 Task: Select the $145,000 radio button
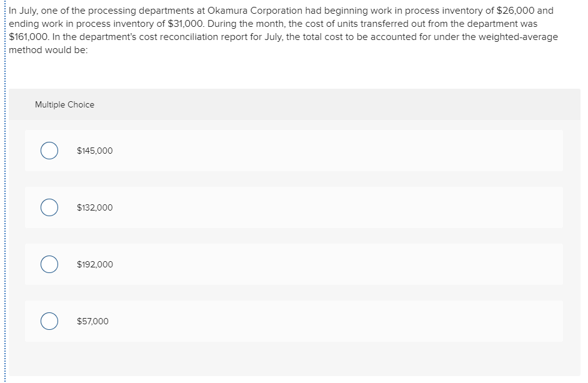click(x=49, y=150)
